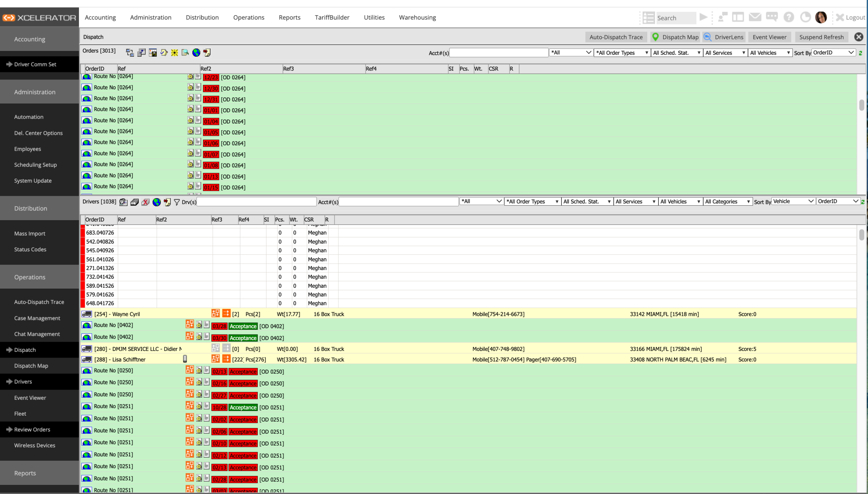The height and width of the screenshot is (494, 868).
Task: Select Case Management in the sidebar
Action: click(37, 318)
